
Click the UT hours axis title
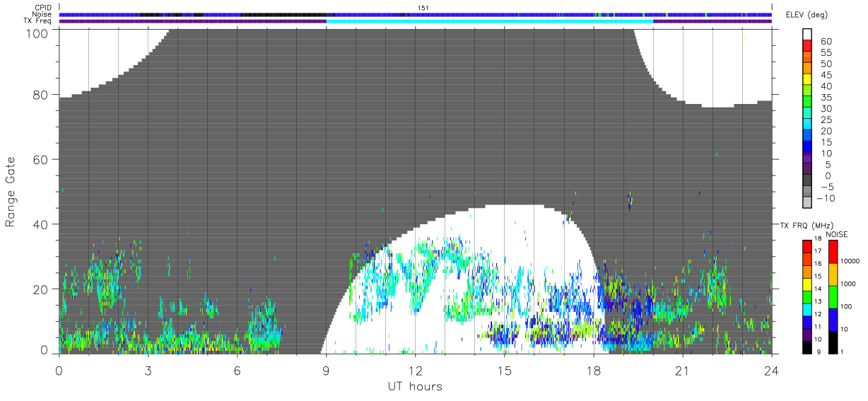(415, 386)
